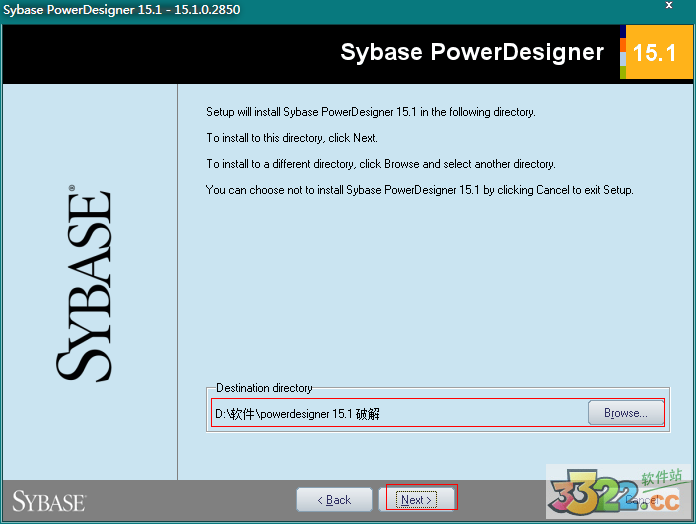
Task: Click the SYBASE logo in the bottom bar
Action: click(49, 502)
